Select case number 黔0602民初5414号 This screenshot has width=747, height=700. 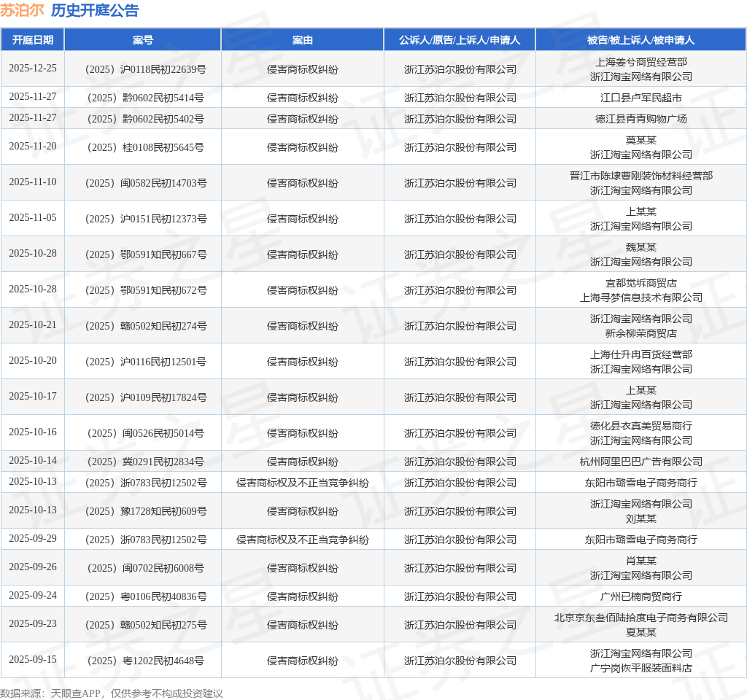coord(146,98)
